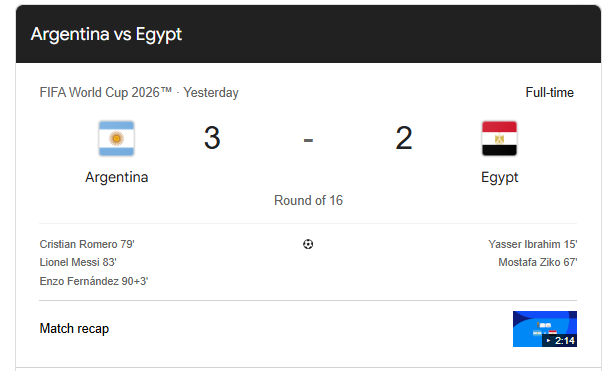Open the Argentina team name link
Image resolution: width=613 pixels, height=371 pixels.
point(117,177)
